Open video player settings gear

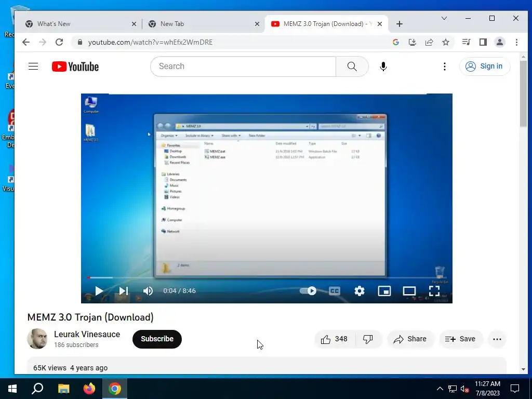(x=360, y=291)
